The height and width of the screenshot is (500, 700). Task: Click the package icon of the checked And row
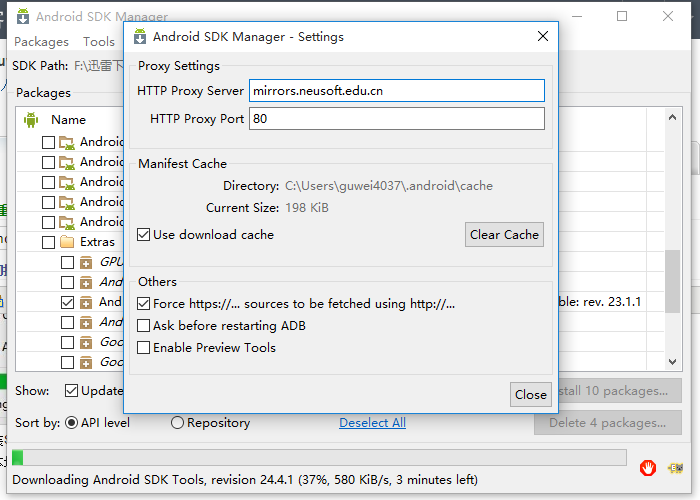(86, 302)
